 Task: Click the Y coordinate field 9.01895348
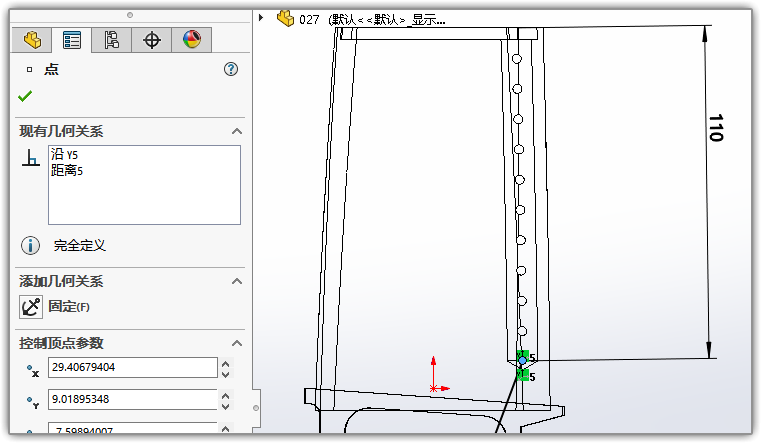coord(132,399)
